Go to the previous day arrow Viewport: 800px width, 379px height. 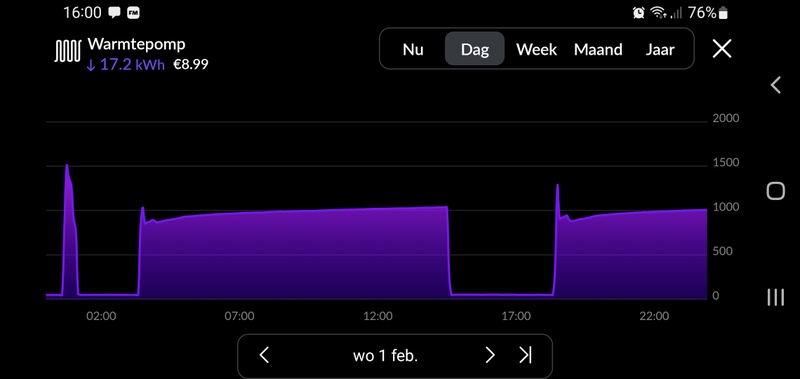point(264,355)
